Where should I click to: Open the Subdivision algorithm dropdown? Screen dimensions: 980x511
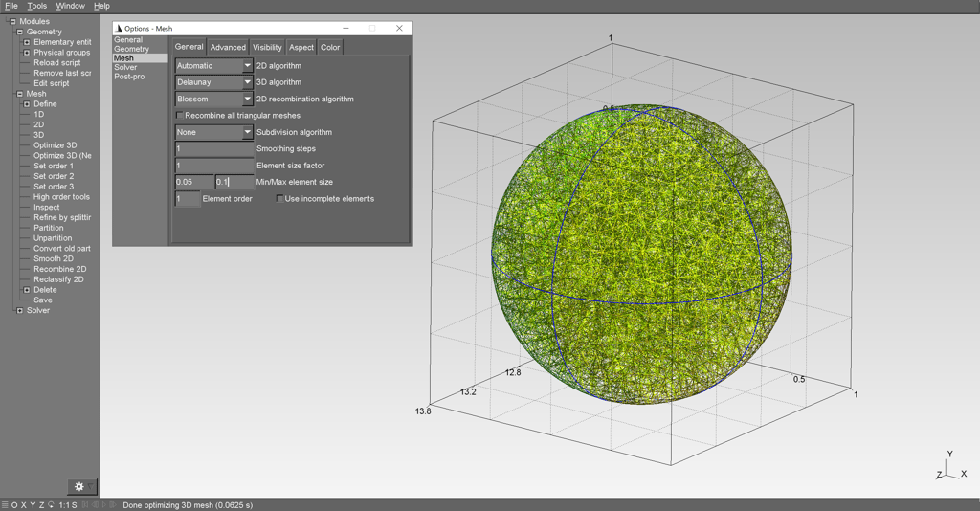tap(214, 132)
